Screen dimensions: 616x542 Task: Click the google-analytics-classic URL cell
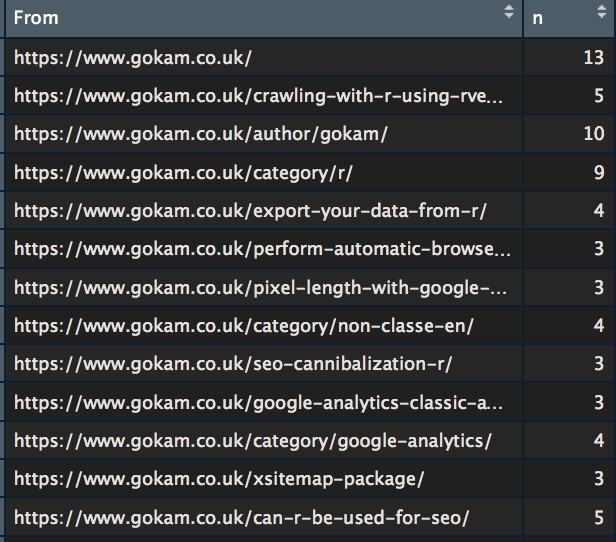point(258,403)
